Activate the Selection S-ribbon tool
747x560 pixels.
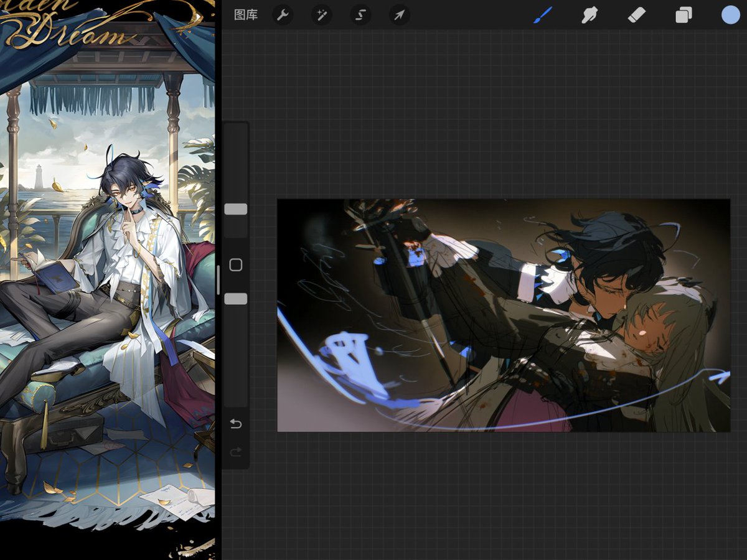click(x=360, y=15)
